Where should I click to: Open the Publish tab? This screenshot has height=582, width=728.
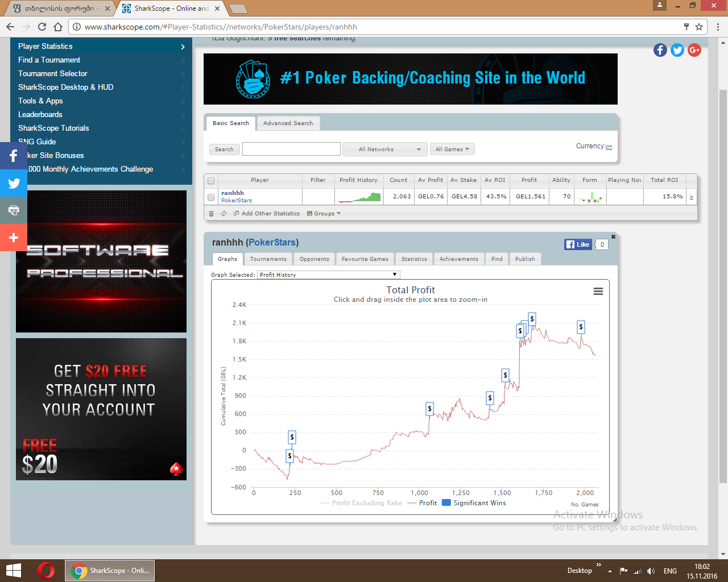pos(525,259)
